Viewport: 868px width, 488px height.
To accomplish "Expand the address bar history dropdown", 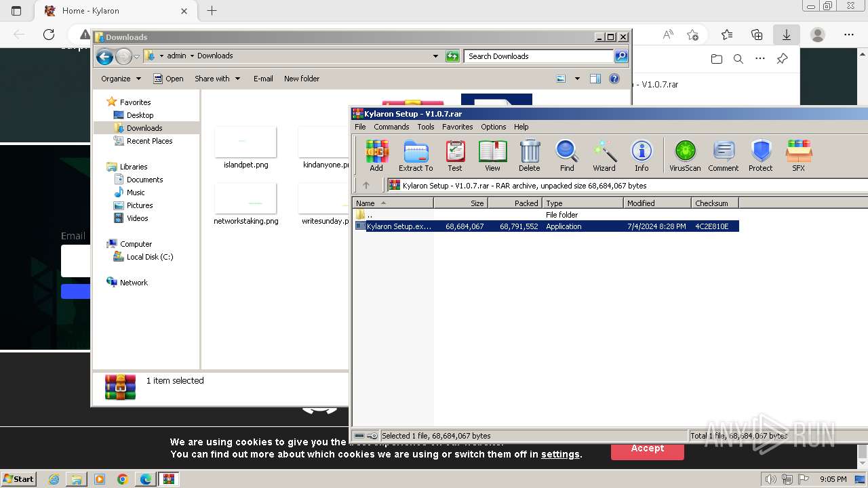I will (435, 56).
